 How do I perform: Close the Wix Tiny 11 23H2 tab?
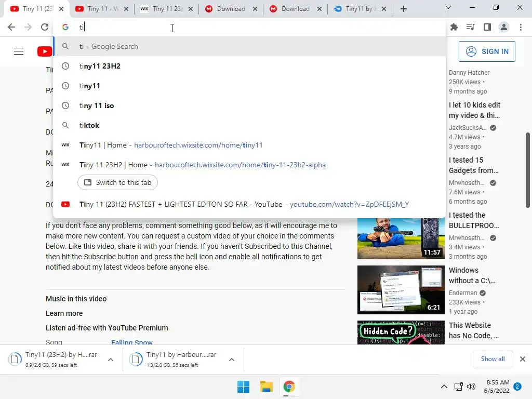(x=191, y=9)
